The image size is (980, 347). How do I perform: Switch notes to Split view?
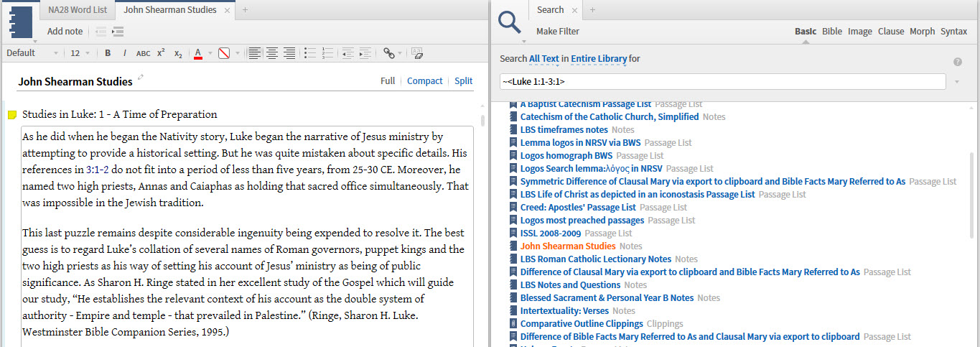(464, 81)
